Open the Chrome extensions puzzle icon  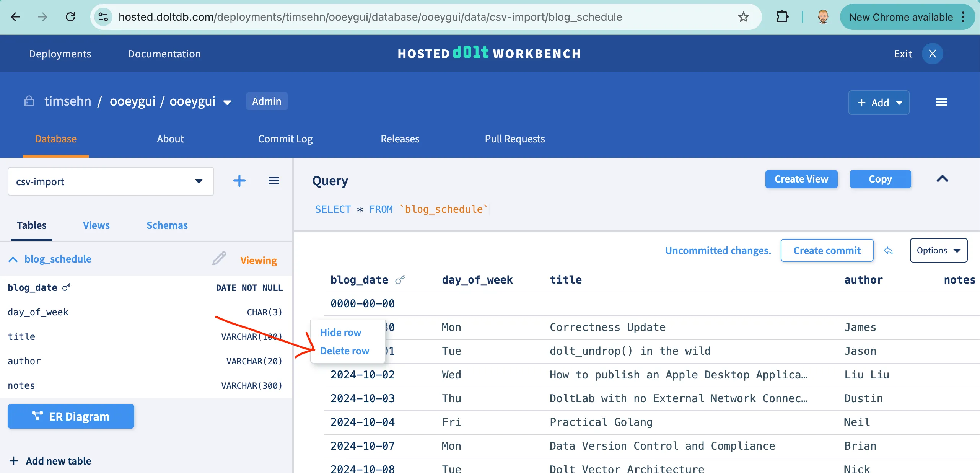click(x=782, y=17)
